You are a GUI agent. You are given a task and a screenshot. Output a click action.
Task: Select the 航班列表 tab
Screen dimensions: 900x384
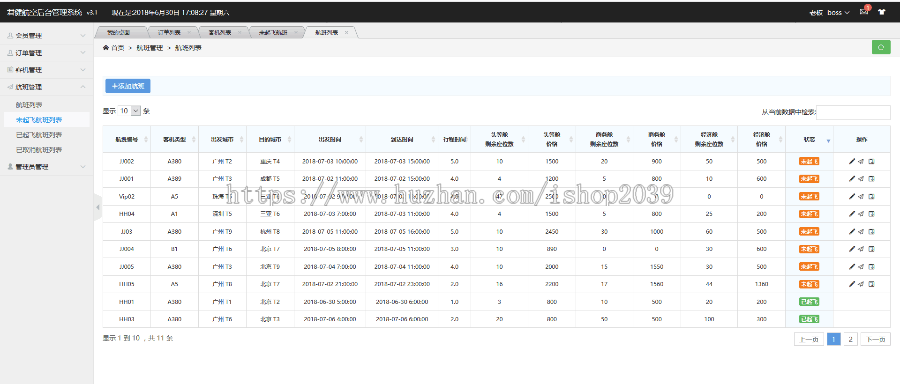pos(327,33)
